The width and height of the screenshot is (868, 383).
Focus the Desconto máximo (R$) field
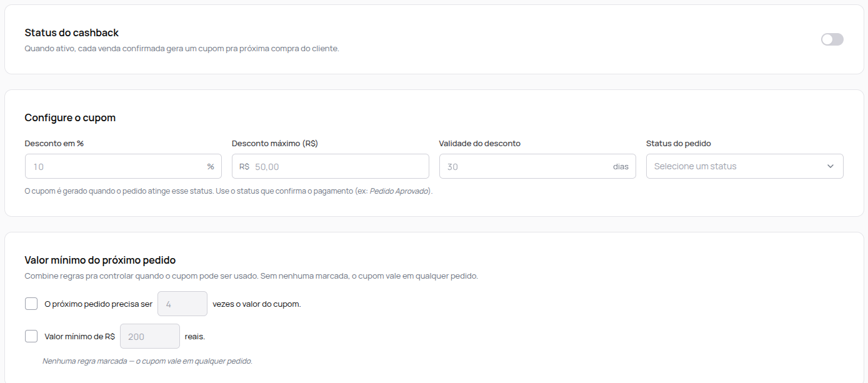330,166
